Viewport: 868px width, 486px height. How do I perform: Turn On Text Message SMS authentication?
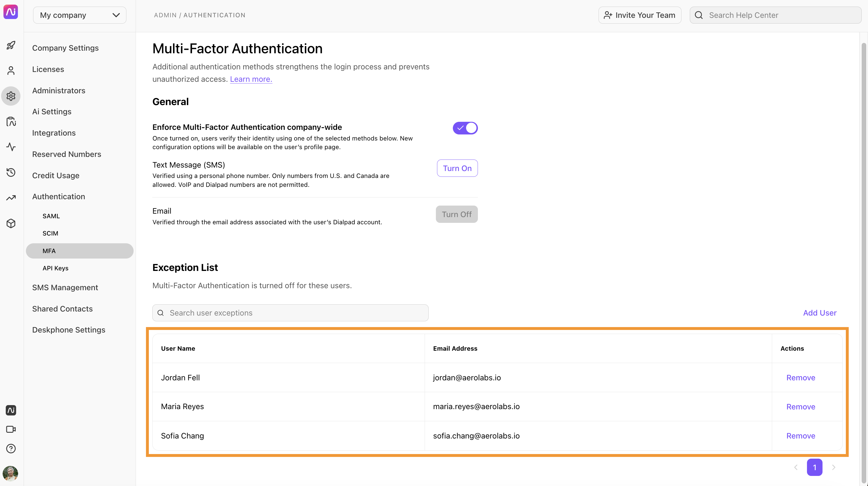click(457, 168)
